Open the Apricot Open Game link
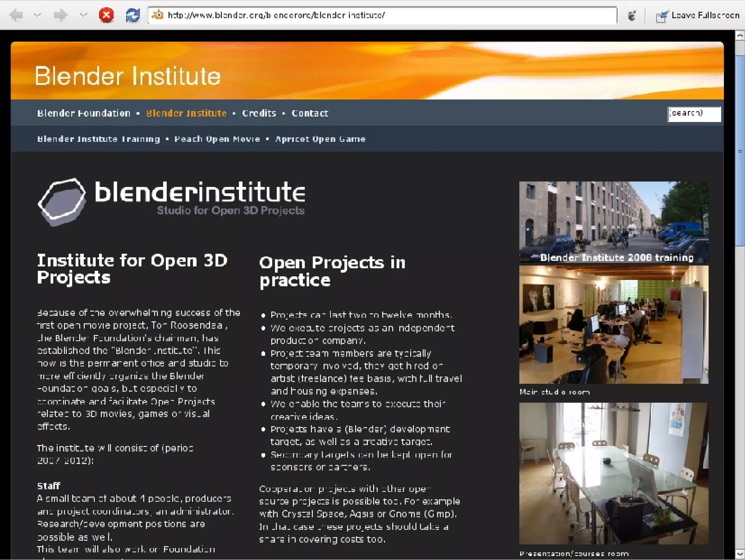Image resolution: width=745 pixels, height=560 pixels. (320, 139)
